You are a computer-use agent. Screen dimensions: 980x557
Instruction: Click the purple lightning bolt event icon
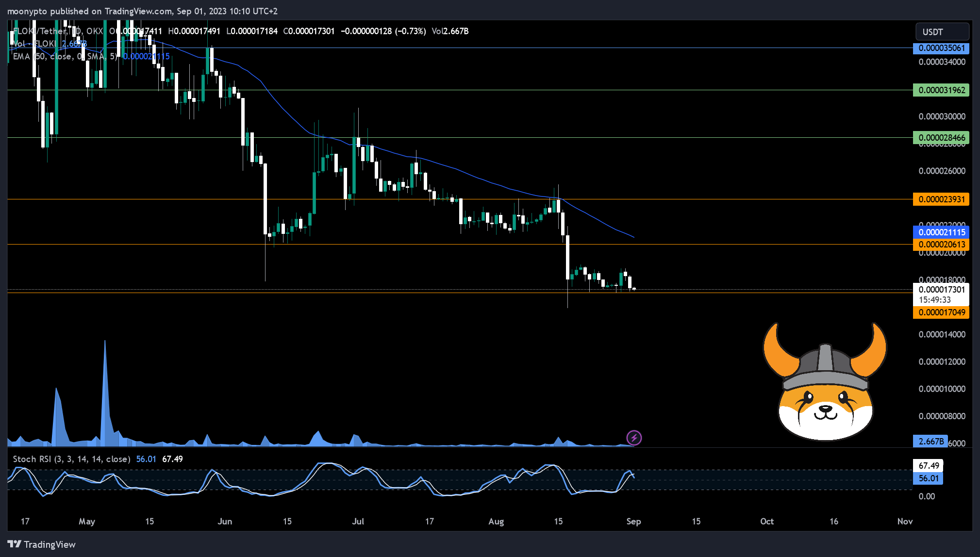(634, 438)
